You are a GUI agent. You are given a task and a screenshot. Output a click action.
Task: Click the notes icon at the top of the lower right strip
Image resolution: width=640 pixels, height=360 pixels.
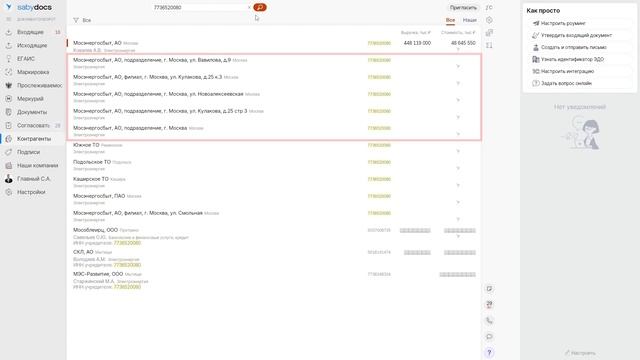click(x=489, y=289)
